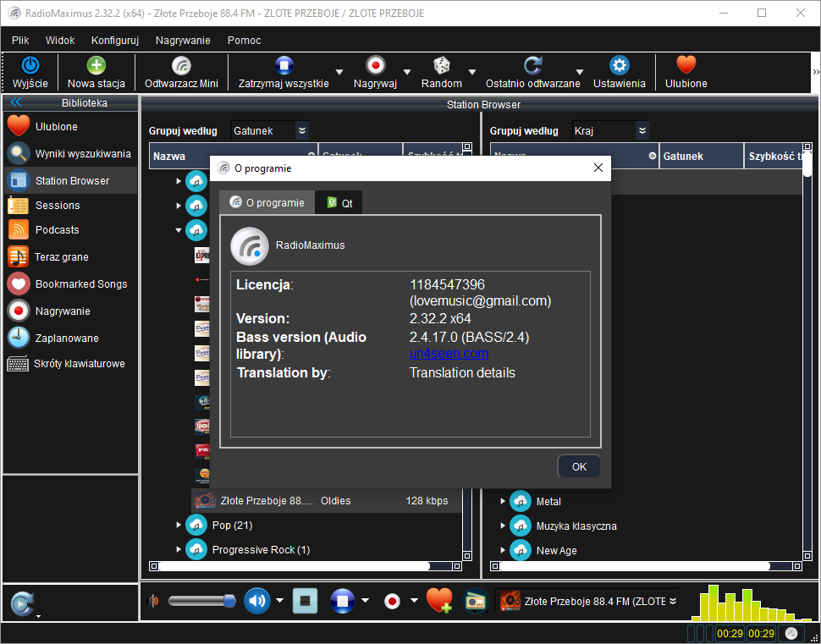Click the Gatunek column header in right pane

point(701,156)
